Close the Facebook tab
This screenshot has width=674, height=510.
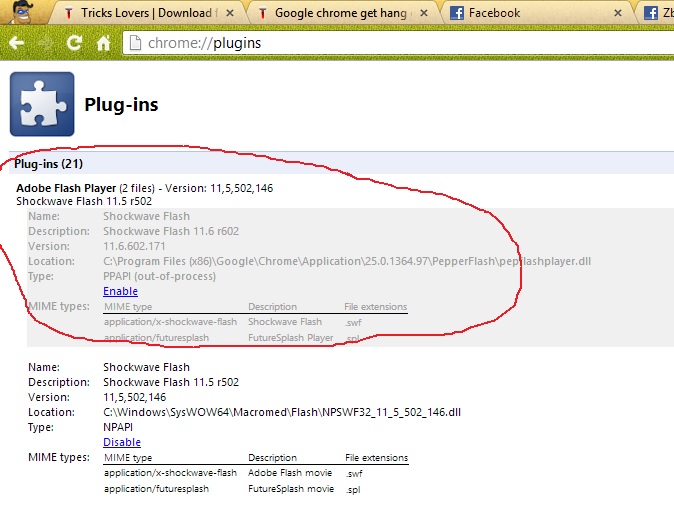point(618,13)
